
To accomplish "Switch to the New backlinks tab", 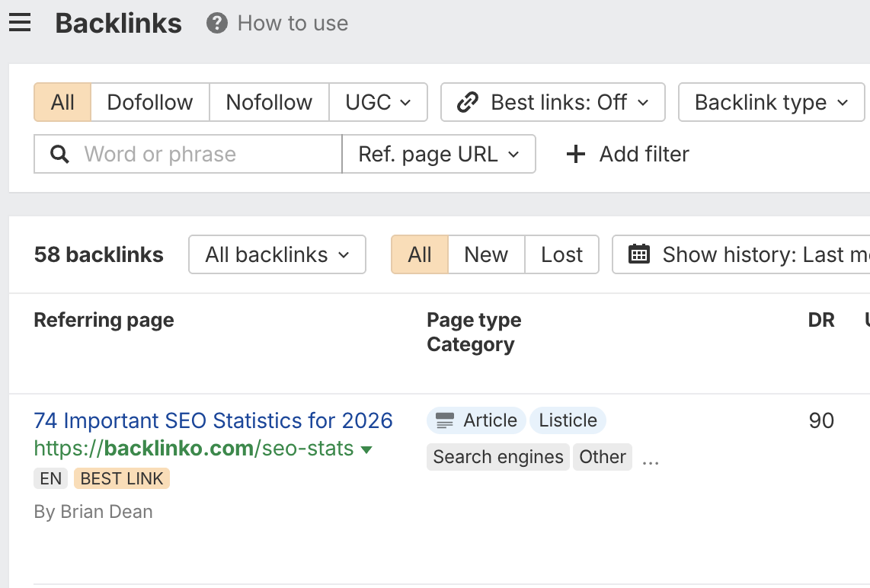I will coord(486,254).
